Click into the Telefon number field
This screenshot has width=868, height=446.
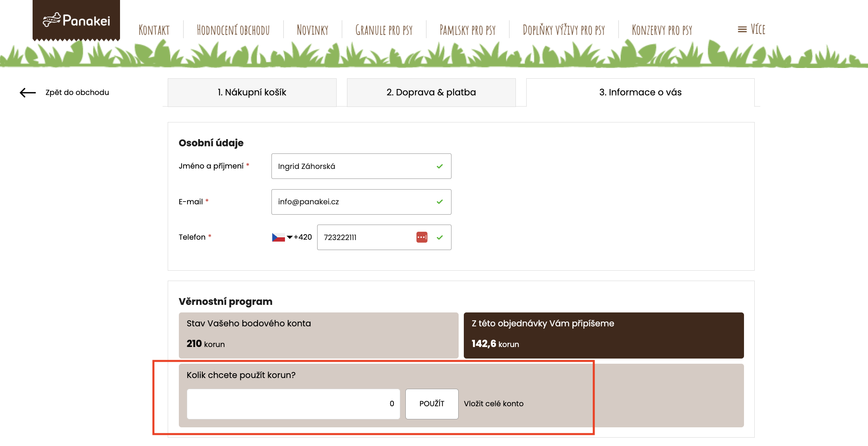pyautogui.click(x=366, y=237)
